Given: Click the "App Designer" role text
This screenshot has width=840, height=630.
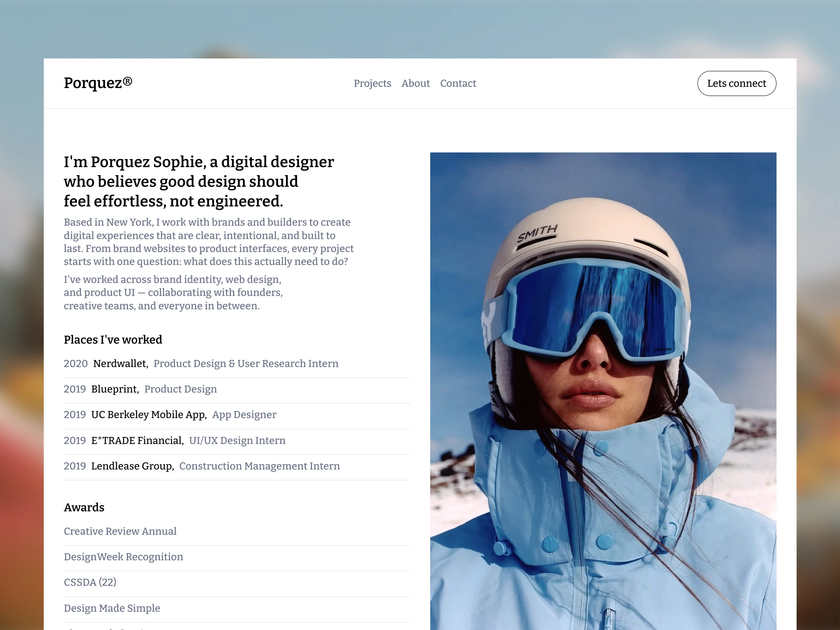Looking at the screenshot, I should pyautogui.click(x=244, y=415).
